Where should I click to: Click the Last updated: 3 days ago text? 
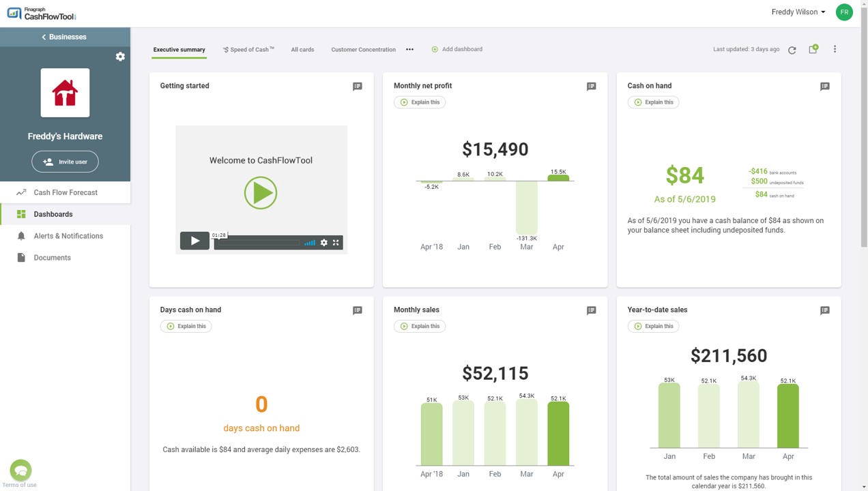tap(746, 50)
